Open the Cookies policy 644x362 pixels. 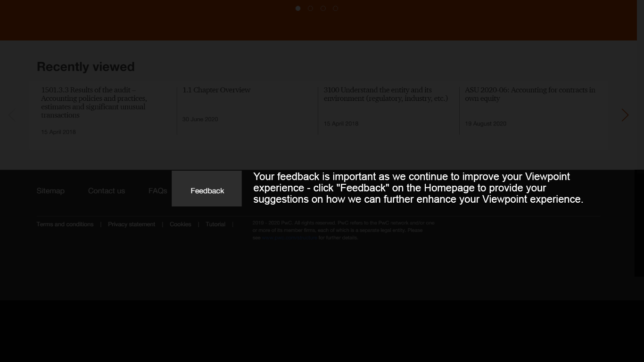(x=180, y=224)
